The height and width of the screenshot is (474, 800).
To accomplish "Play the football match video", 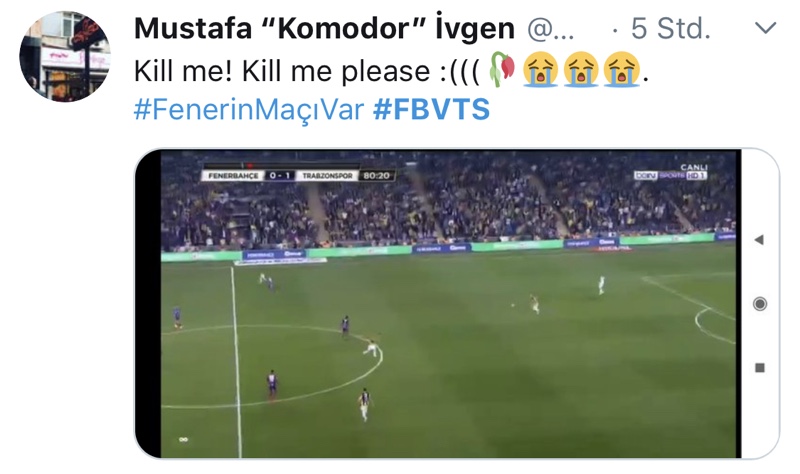I will [x=451, y=304].
